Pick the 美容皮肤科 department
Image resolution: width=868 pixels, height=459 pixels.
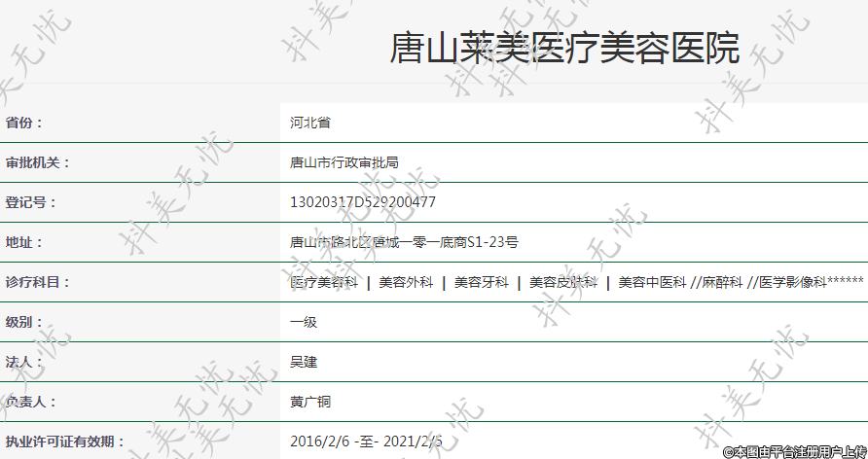562,282
